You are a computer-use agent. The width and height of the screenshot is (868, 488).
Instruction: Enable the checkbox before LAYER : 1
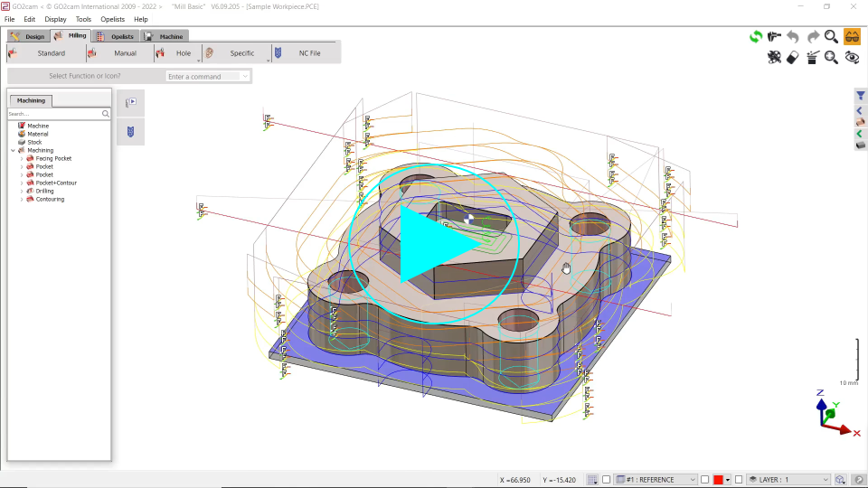(738, 479)
